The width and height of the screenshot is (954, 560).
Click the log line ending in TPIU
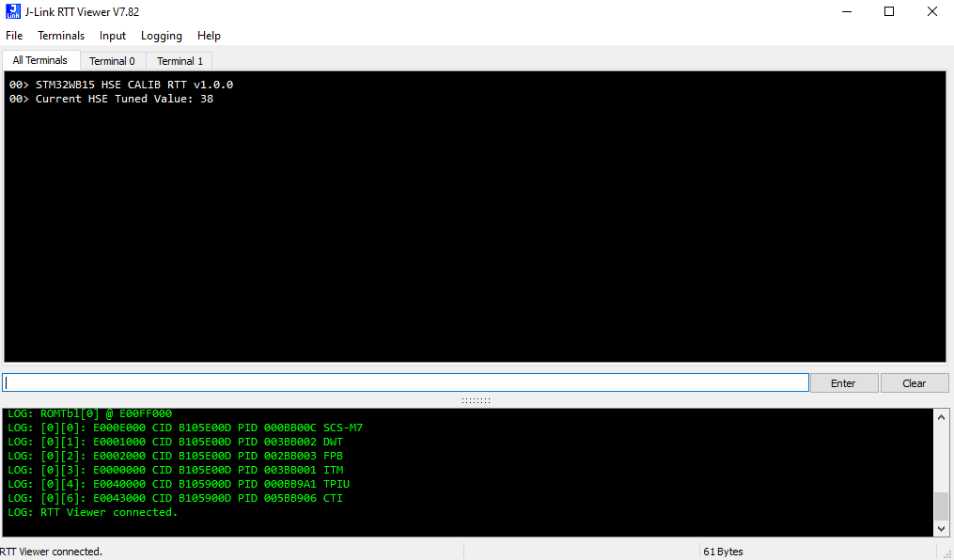[x=179, y=484]
